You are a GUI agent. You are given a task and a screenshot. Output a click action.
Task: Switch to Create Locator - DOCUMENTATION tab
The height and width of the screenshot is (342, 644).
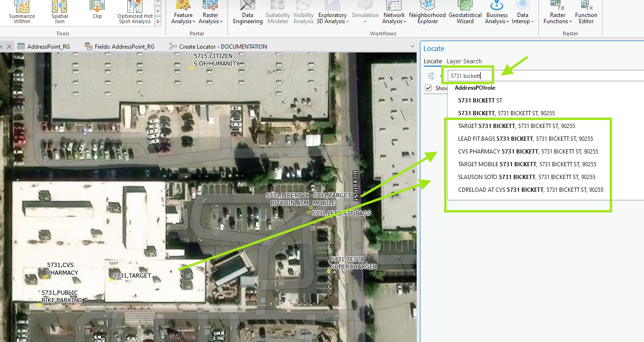click(x=218, y=46)
